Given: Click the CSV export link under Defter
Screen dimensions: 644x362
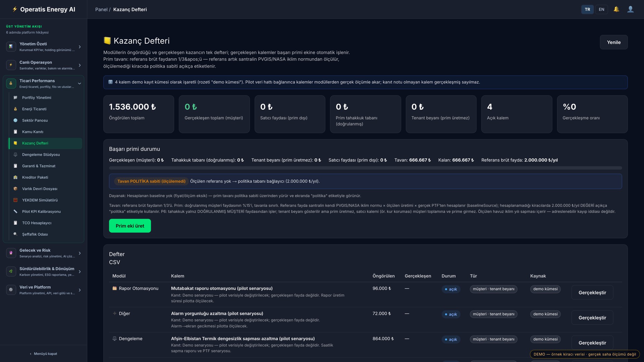Looking at the screenshot, I should (114, 262).
